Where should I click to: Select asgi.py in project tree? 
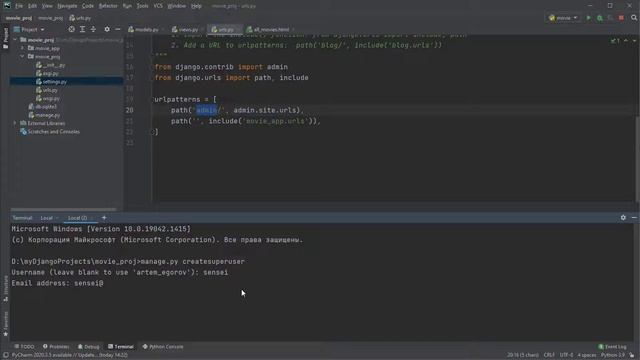[47, 73]
